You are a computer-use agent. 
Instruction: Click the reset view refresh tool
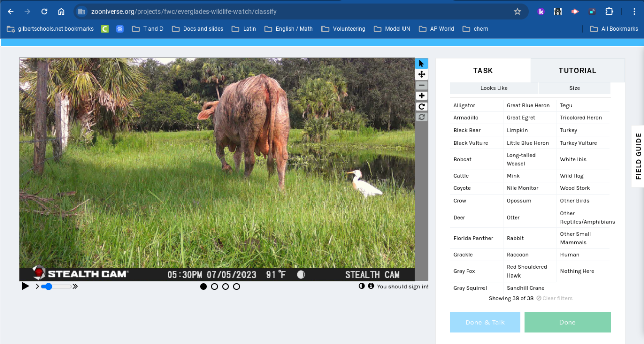tap(421, 117)
